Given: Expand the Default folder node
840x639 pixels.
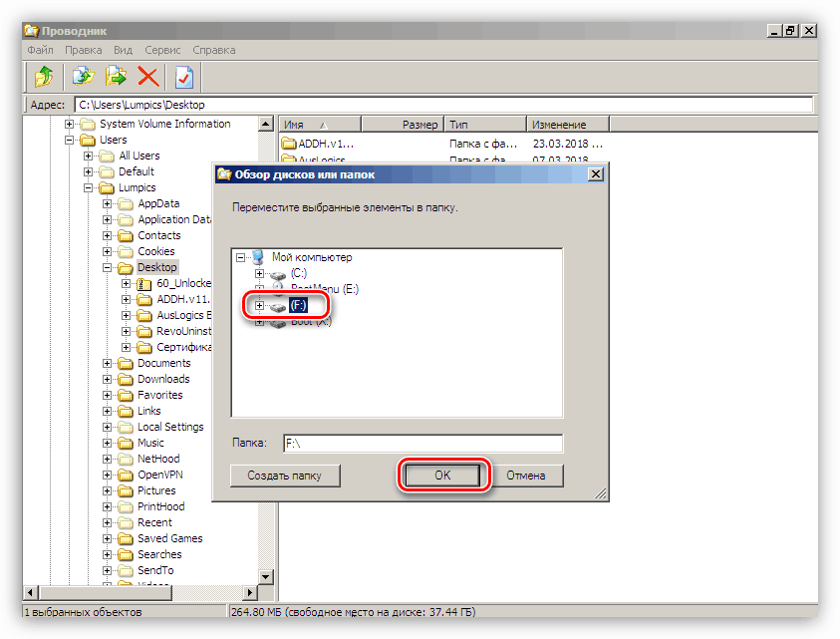Looking at the screenshot, I should click(x=89, y=172).
